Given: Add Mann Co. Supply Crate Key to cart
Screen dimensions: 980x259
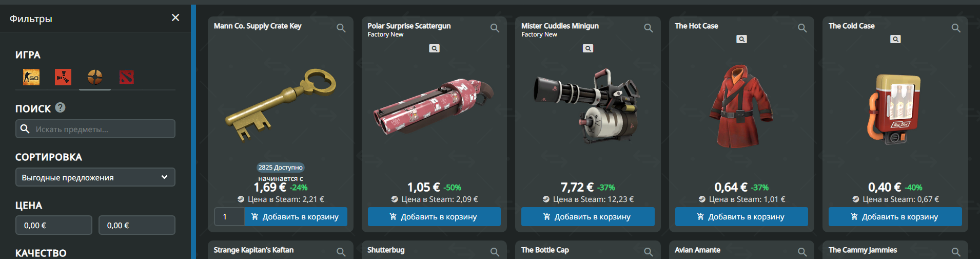Looking at the screenshot, I should pos(296,217).
